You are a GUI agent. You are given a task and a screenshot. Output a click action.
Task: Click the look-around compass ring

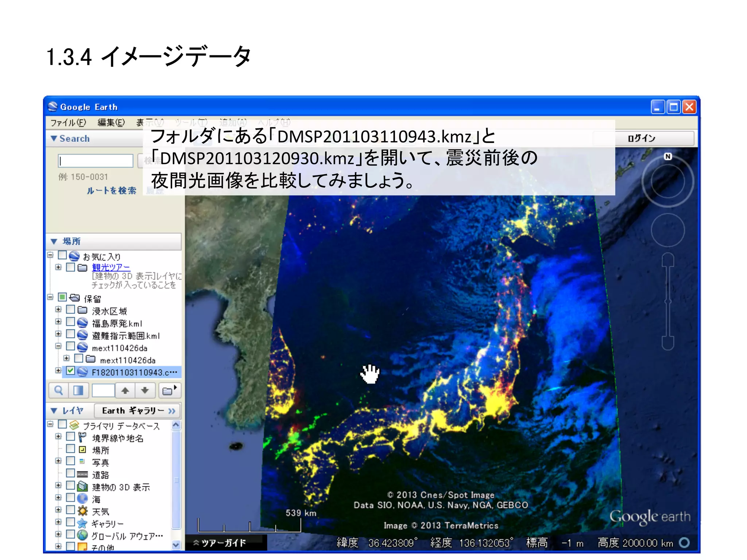pyautogui.click(x=667, y=182)
